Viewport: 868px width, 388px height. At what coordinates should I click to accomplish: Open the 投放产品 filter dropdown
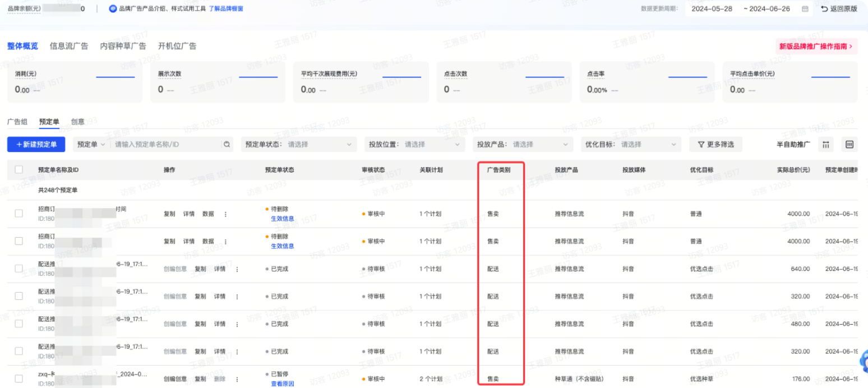(523, 144)
